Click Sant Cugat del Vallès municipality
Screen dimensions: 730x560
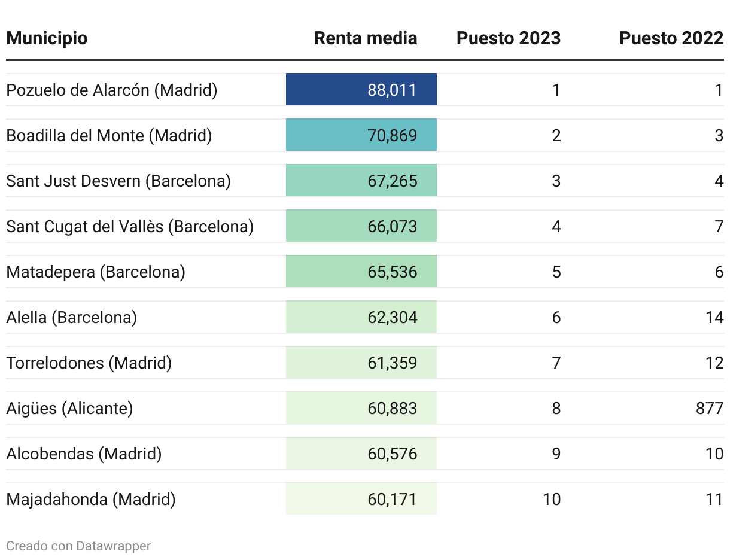[x=130, y=226]
